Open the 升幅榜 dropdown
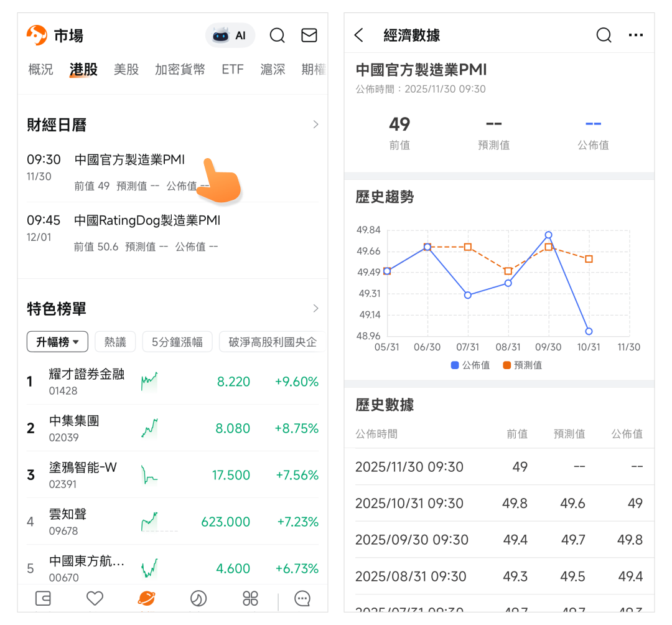672x625 pixels. [57, 342]
